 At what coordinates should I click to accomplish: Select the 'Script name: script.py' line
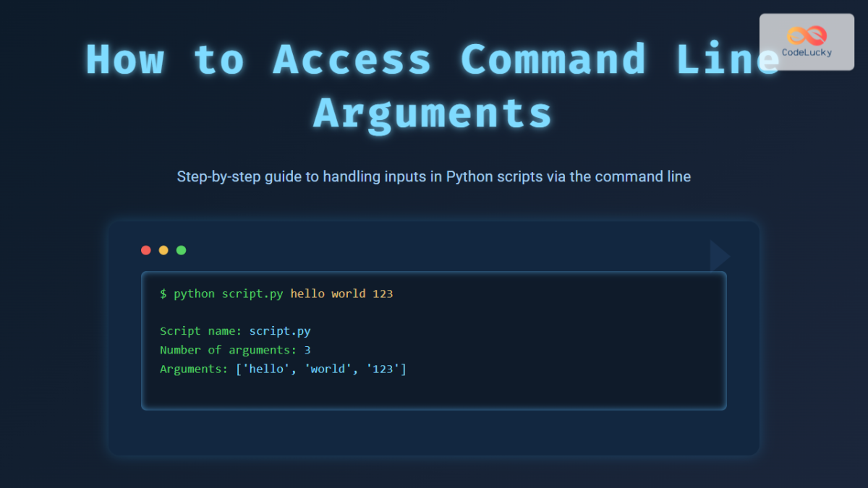235,330
